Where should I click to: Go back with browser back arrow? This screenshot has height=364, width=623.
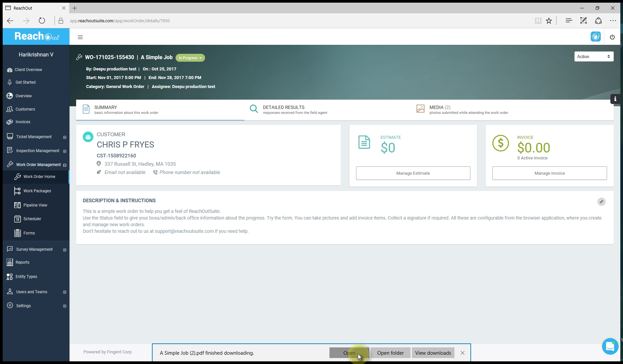coord(10,21)
